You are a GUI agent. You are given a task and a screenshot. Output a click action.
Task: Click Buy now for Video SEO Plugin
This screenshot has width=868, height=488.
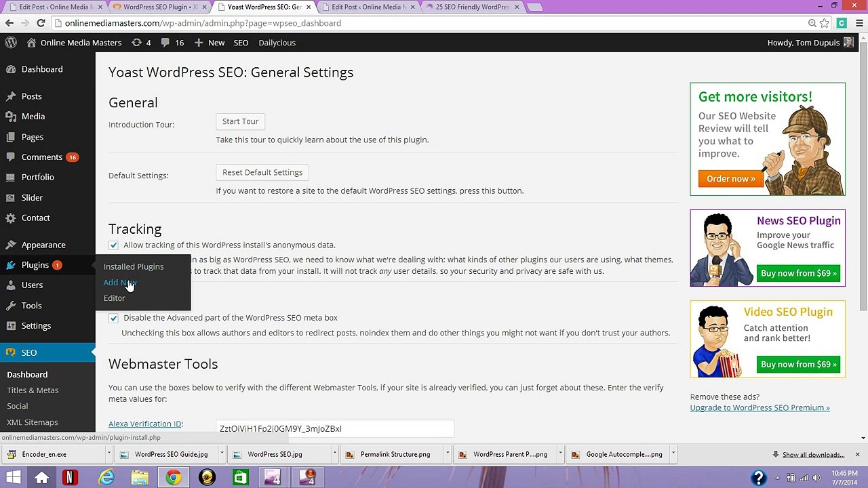(x=799, y=365)
